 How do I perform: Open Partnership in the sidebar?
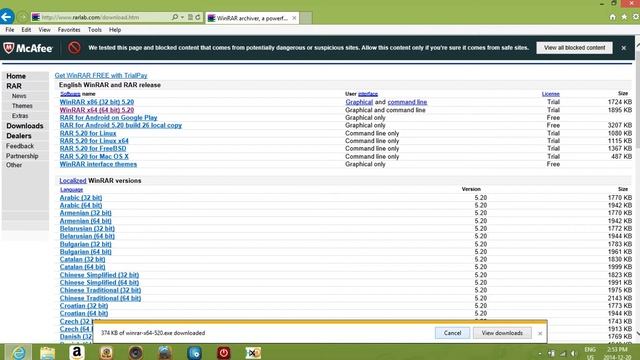[x=22, y=156]
